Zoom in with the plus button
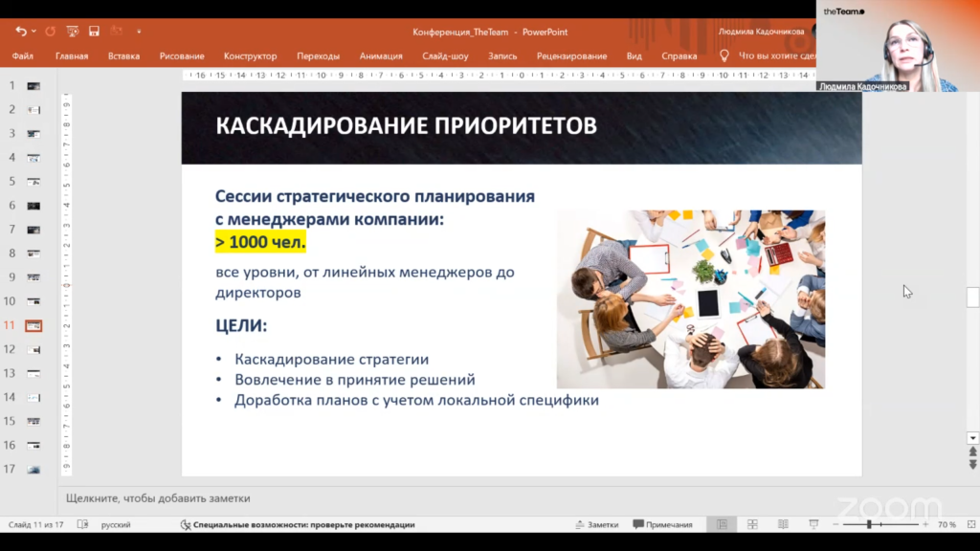Viewport: 980px width, 551px height. (925, 525)
